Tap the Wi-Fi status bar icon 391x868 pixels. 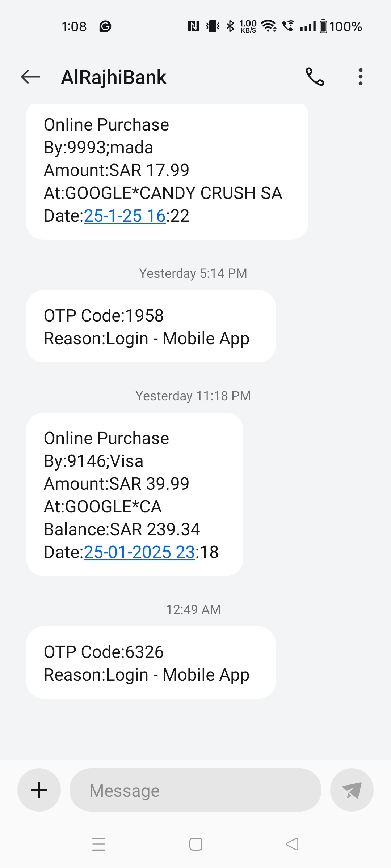coord(269,26)
